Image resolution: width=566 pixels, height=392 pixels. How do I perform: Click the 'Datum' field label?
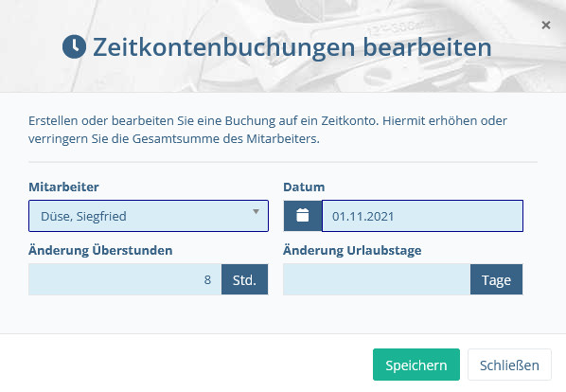(x=304, y=187)
